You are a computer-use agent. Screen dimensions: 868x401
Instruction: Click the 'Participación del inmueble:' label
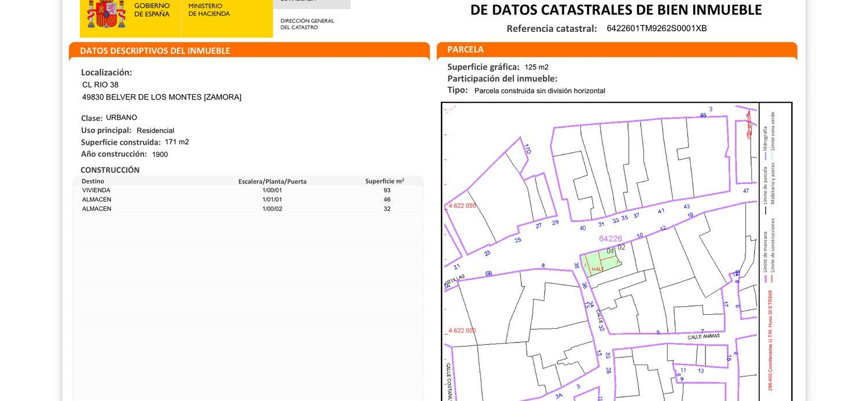[502, 79]
